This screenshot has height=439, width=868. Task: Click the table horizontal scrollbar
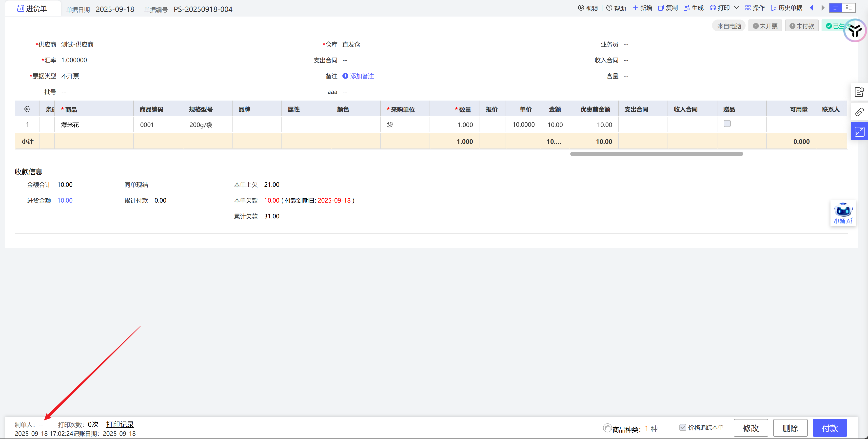pos(656,154)
